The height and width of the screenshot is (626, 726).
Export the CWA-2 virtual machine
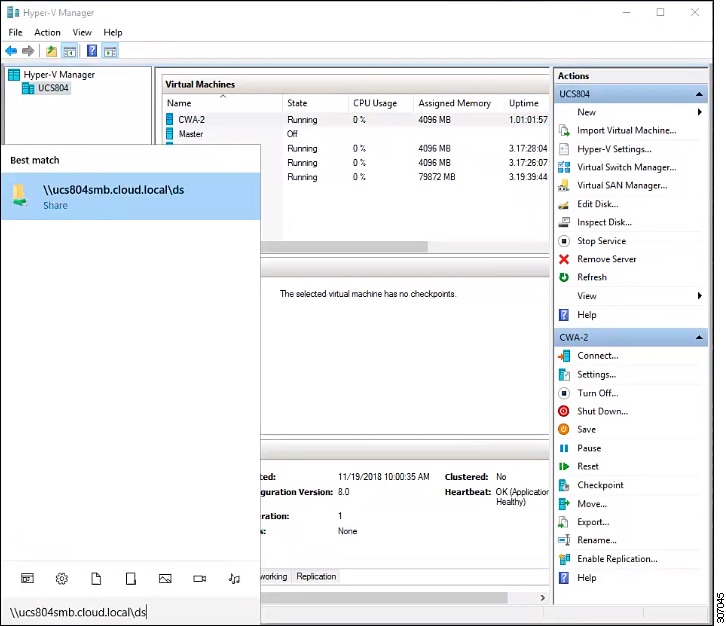tap(593, 522)
